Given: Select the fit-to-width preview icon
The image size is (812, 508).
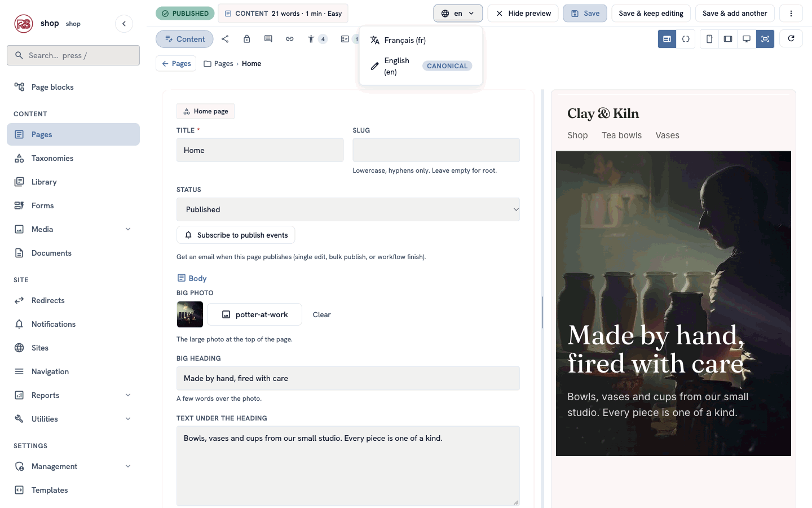Looking at the screenshot, I should tap(765, 39).
